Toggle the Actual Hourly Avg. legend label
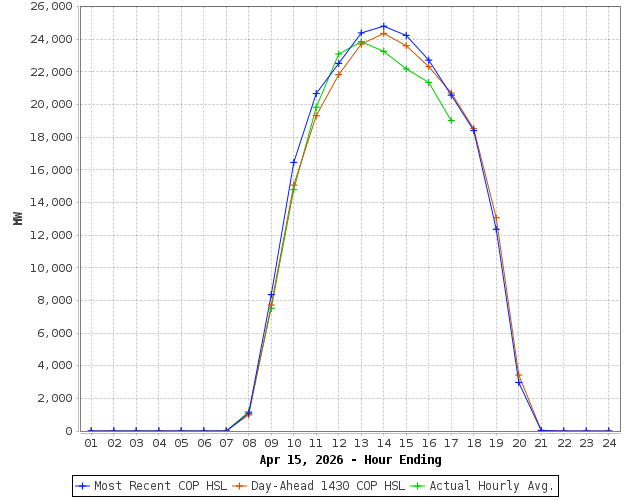The width and height of the screenshot is (630, 500). click(x=491, y=486)
